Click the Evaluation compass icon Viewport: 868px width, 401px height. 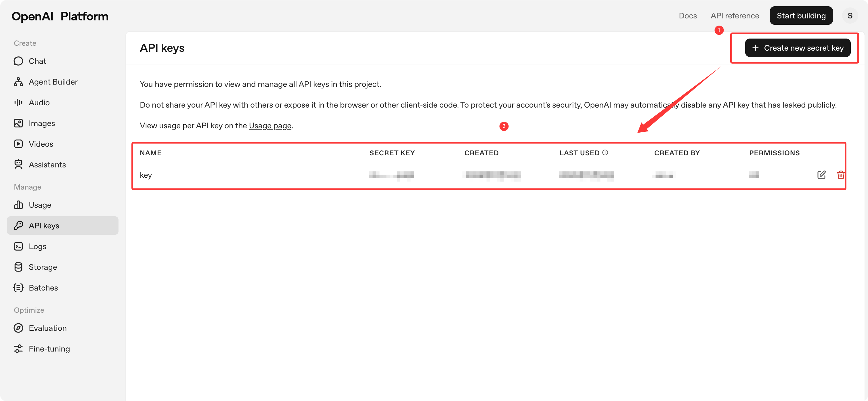pyautogui.click(x=18, y=328)
